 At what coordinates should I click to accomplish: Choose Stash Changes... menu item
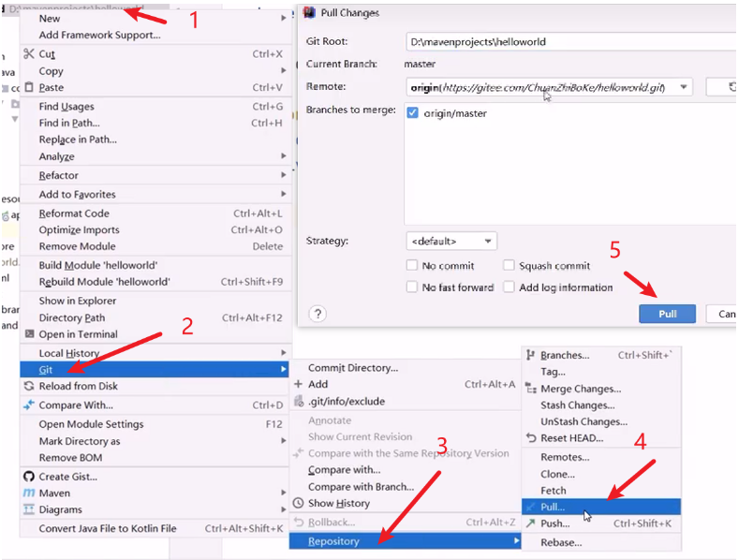click(601, 405)
